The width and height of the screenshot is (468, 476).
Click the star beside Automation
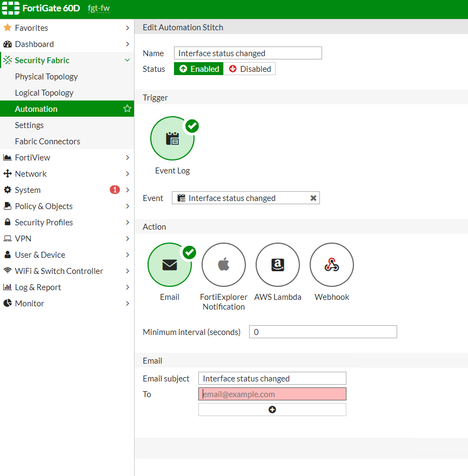click(127, 109)
